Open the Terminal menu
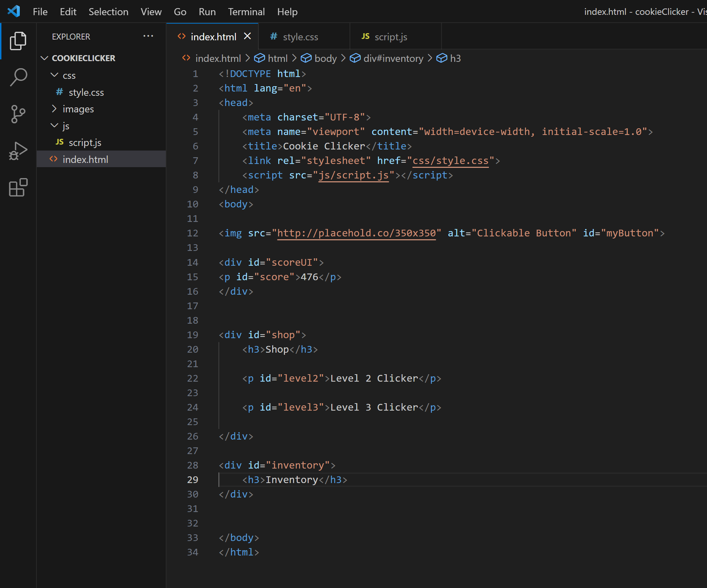707x588 pixels. pyautogui.click(x=246, y=12)
